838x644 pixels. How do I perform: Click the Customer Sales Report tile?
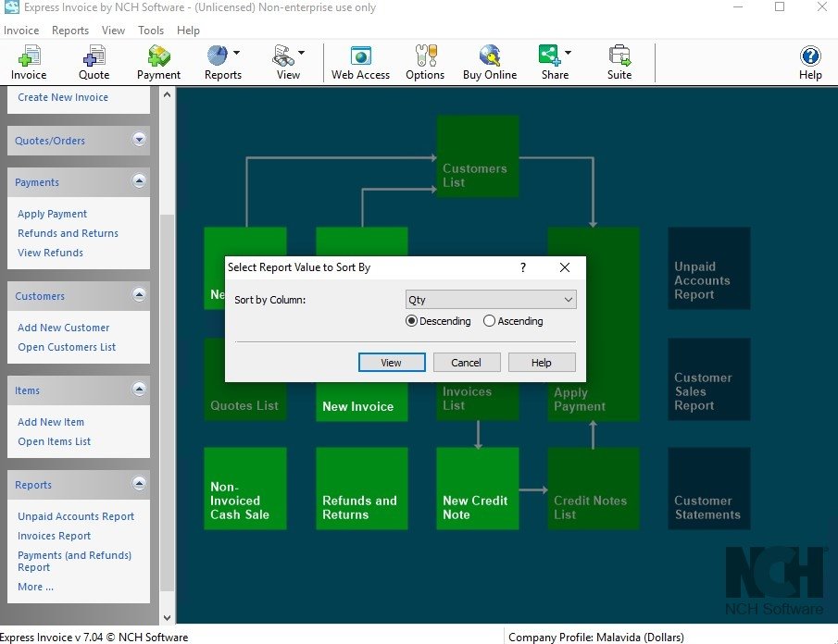pos(709,379)
